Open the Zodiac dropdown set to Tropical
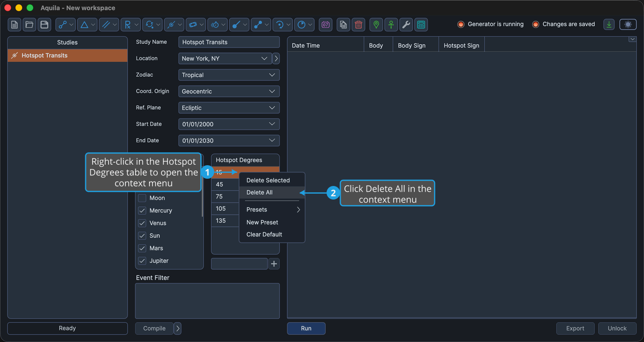This screenshot has height=342, width=644. point(229,75)
